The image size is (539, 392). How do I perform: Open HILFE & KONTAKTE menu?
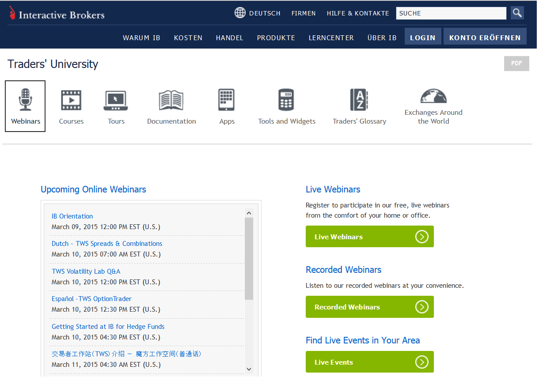358,13
